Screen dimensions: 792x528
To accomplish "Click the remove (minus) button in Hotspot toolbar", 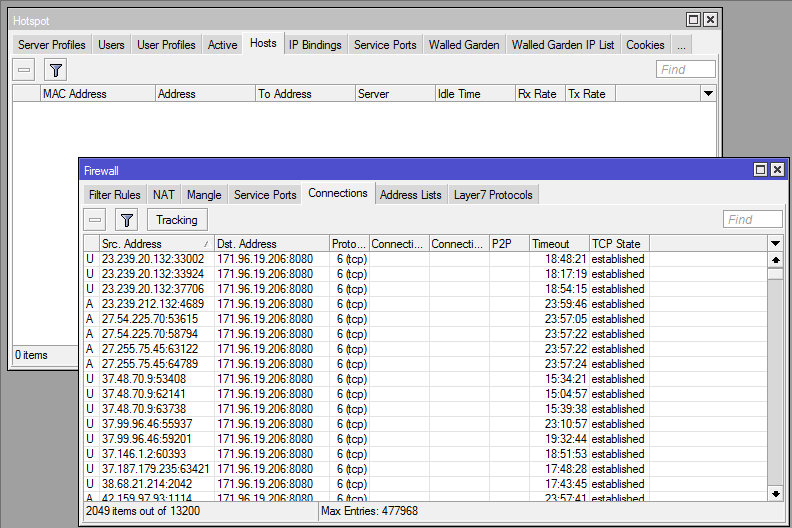I will [x=24, y=69].
